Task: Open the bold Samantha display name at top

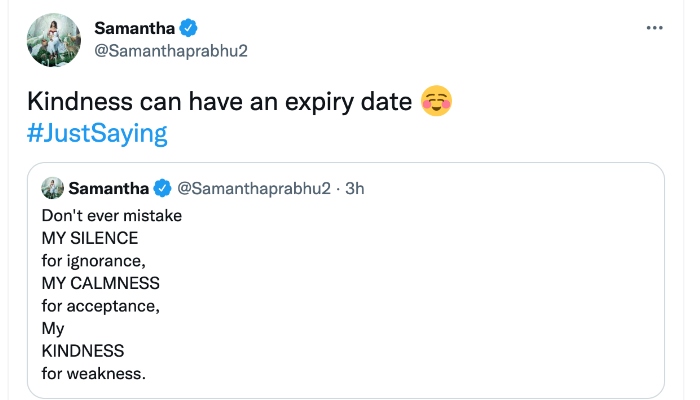Action: click(x=135, y=27)
